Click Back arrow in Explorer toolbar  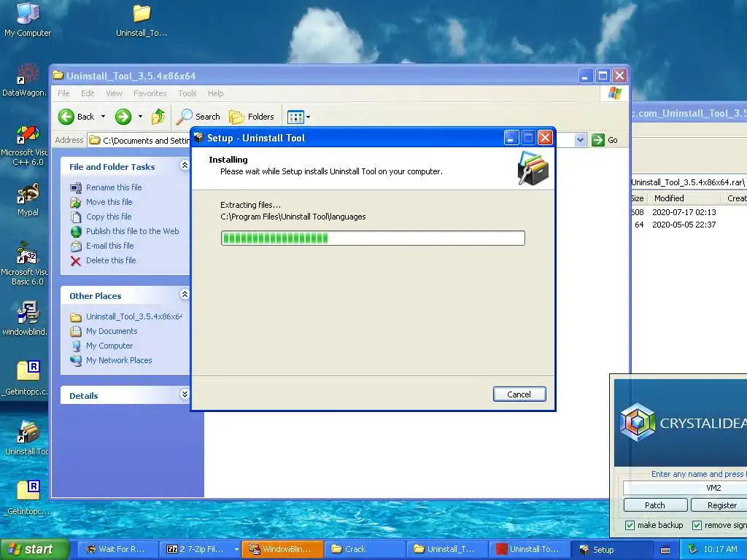coord(76,117)
